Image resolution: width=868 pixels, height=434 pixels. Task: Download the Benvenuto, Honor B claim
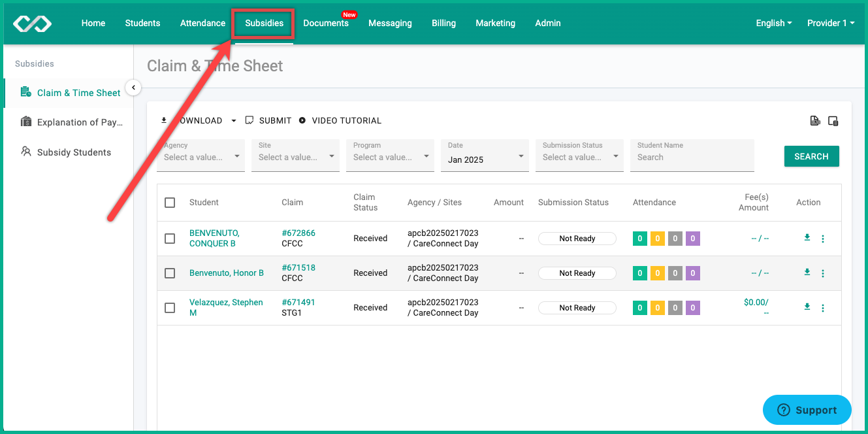[807, 273]
